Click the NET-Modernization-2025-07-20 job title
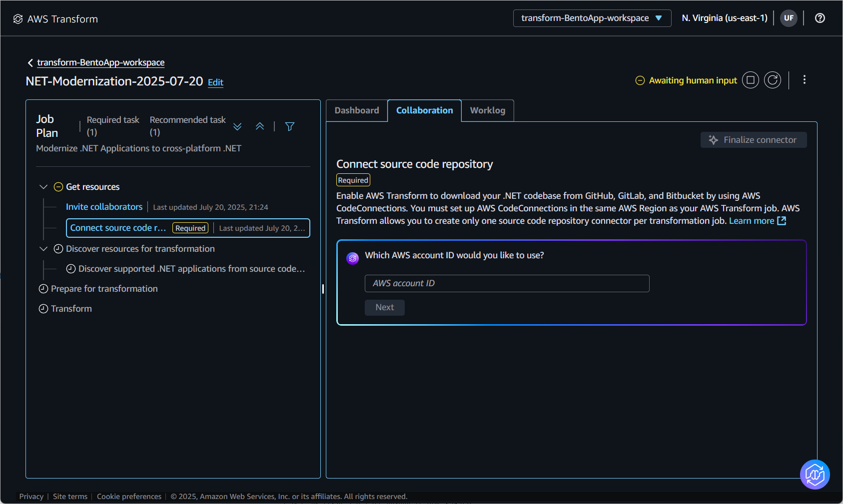 (x=114, y=81)
